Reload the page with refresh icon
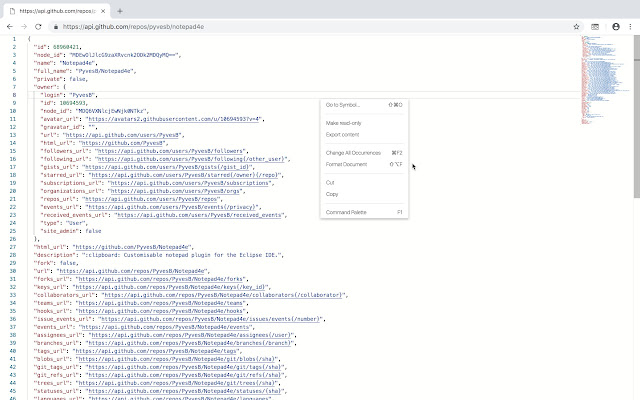The width and height of the screenshot is (640, 400). [38, 27]
